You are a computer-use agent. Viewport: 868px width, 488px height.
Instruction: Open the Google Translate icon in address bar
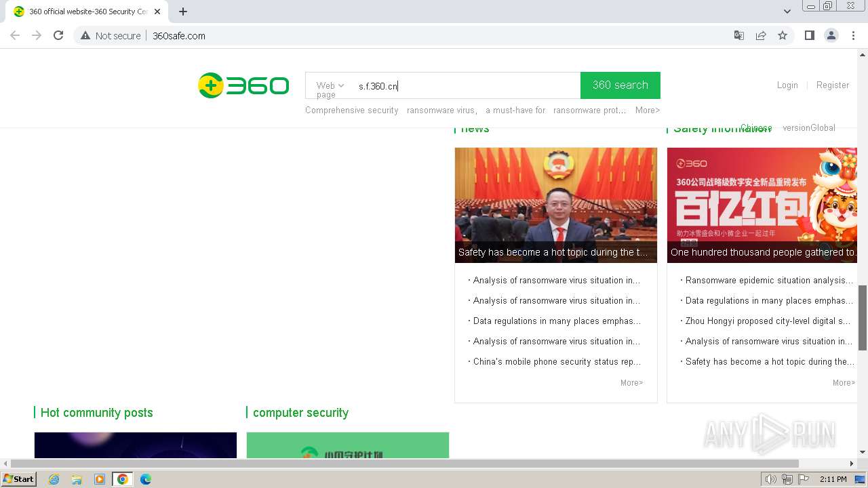tap(739, 35)
